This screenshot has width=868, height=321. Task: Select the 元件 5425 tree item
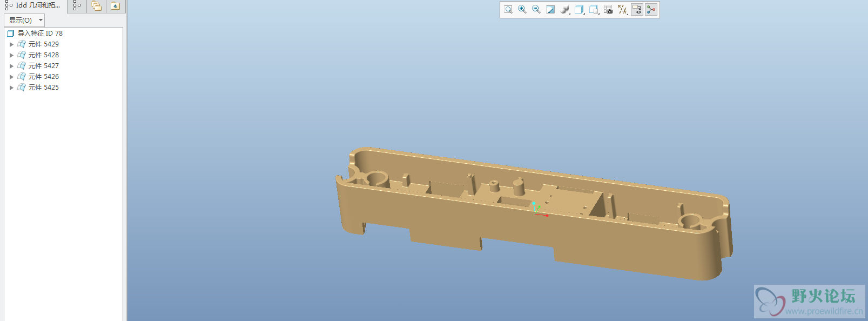tap(43, 88)
